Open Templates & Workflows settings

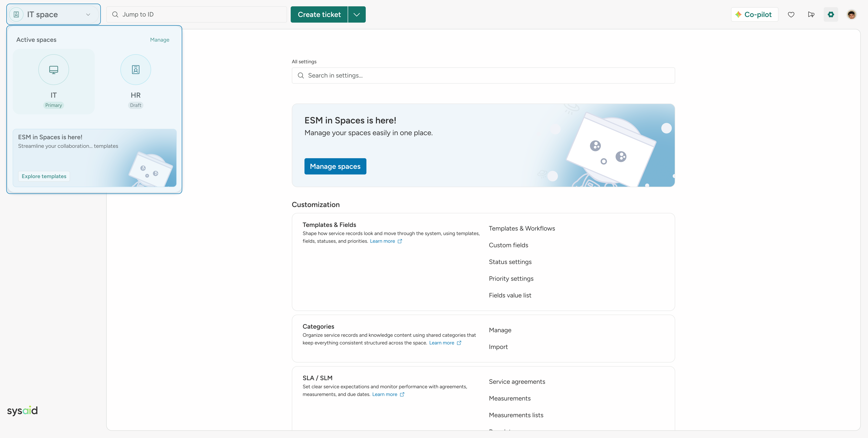point(522,228)
